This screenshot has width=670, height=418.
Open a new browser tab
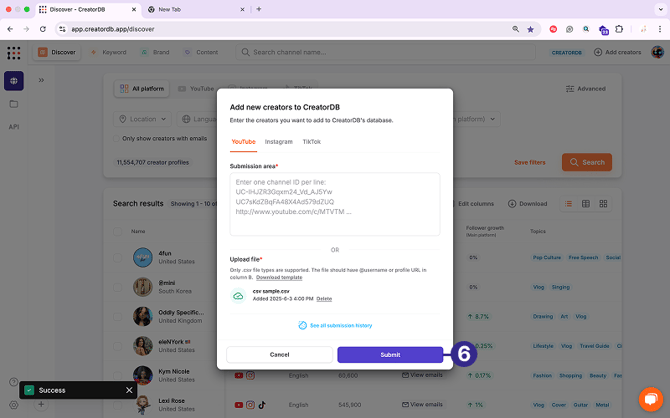[259, 9]
